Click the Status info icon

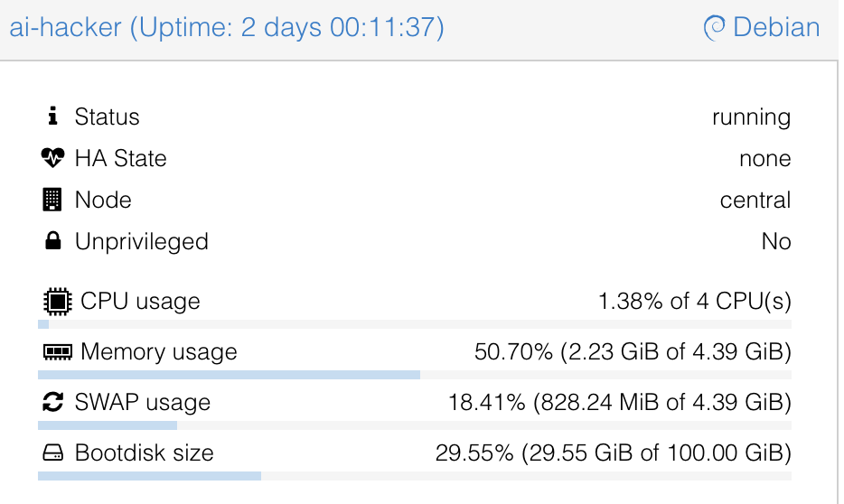tap(52, 117)
